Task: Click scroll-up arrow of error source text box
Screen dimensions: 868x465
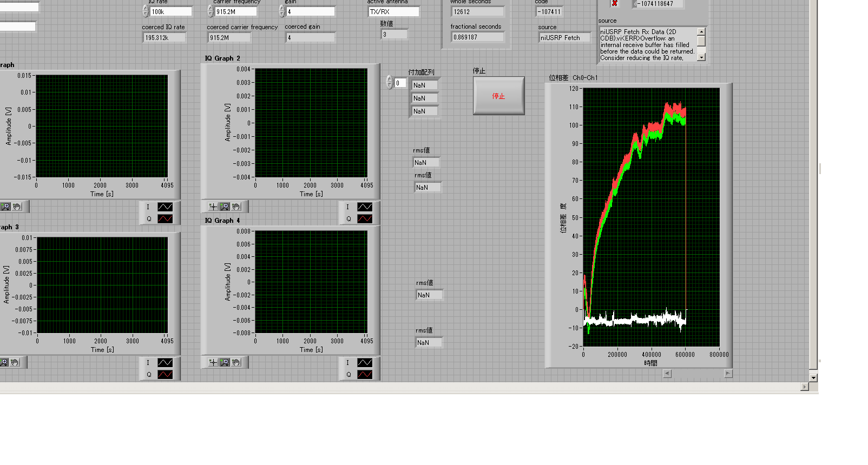Action: click(701, 32)
